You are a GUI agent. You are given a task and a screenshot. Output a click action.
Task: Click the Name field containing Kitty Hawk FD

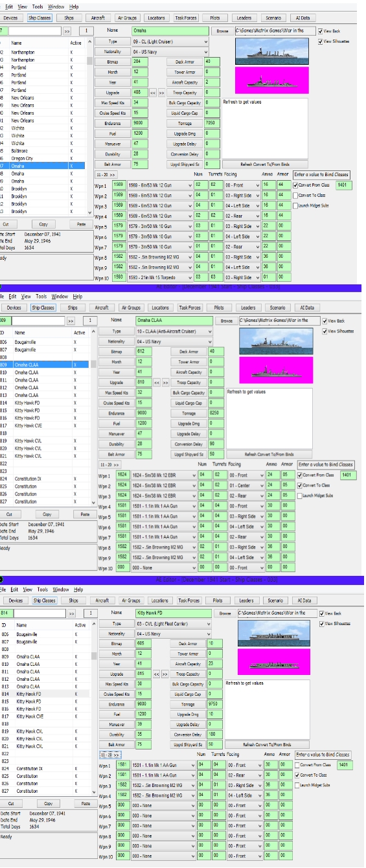pyautogui.click(x=173, y=613)
